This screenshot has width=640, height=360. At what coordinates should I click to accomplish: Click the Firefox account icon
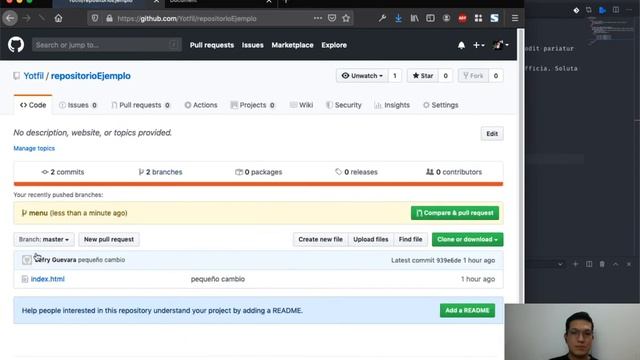pyautogui.click(x=446, y=18)
